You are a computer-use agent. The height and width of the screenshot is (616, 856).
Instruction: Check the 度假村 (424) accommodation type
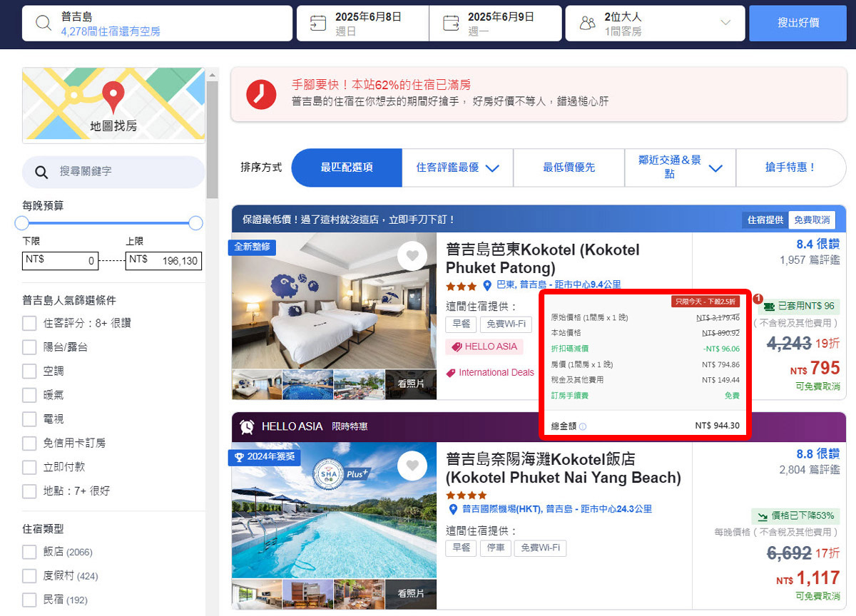(x=29, y=575)
